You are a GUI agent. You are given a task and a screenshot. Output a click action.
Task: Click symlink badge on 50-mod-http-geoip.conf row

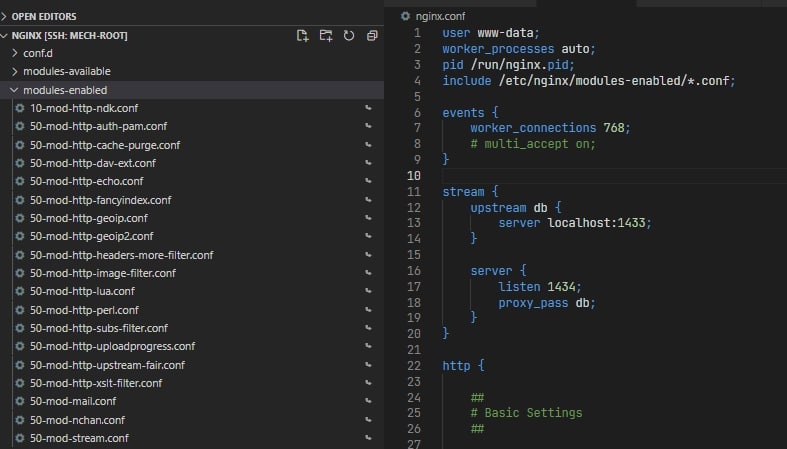[368, 218]
